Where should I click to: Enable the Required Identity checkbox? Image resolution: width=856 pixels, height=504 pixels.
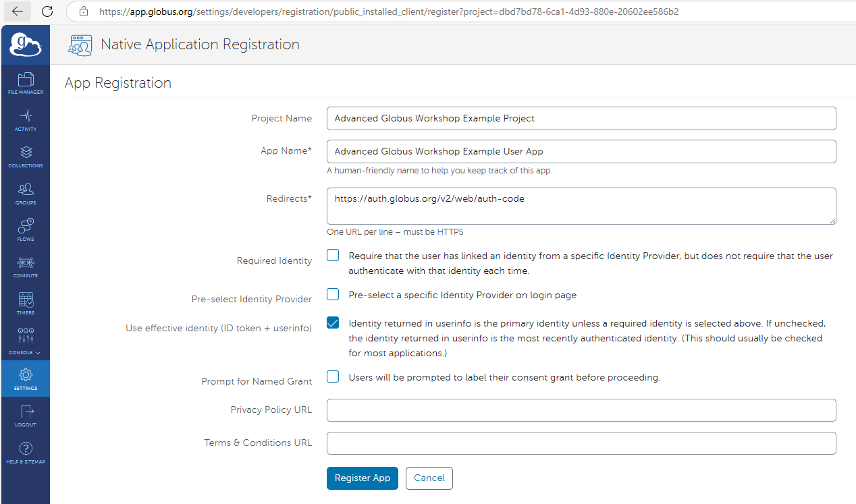[x=332, y=255]
